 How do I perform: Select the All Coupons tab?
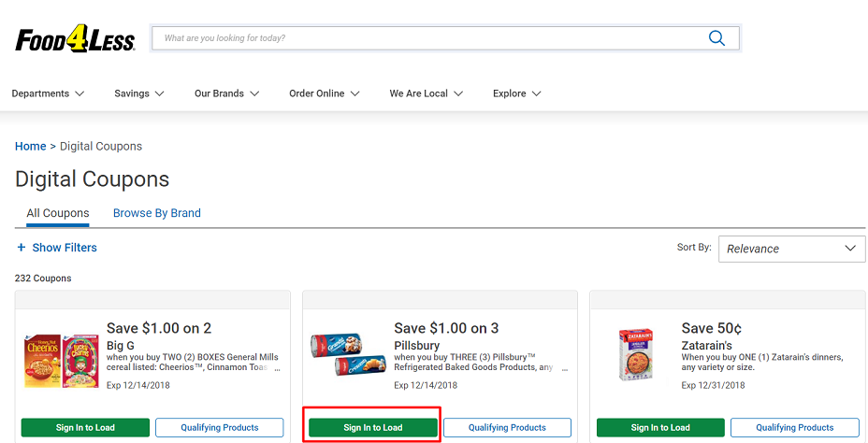coord(58,213)
